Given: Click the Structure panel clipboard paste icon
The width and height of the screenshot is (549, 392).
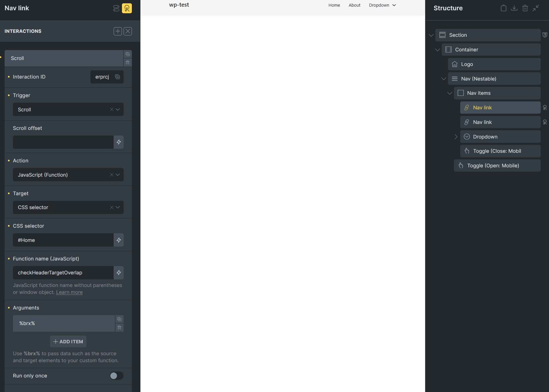Looking at the screenshot, I should click(504, 8).
